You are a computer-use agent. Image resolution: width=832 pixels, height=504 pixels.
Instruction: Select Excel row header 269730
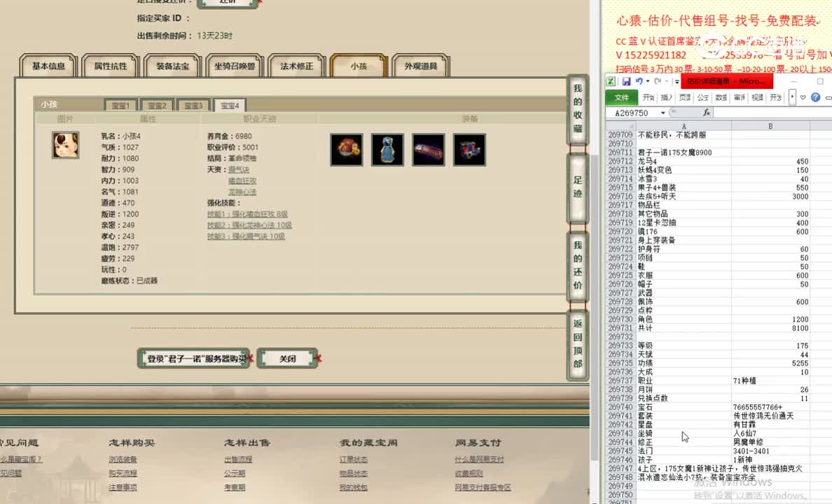(x=620, y=319)
